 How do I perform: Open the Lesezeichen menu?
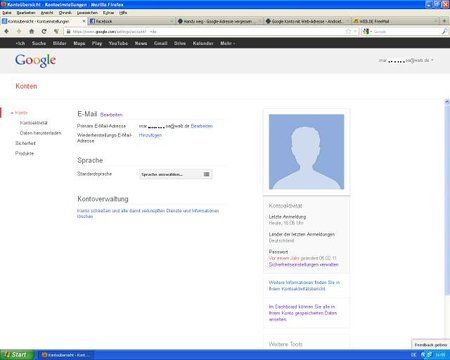tap(87, 13)
